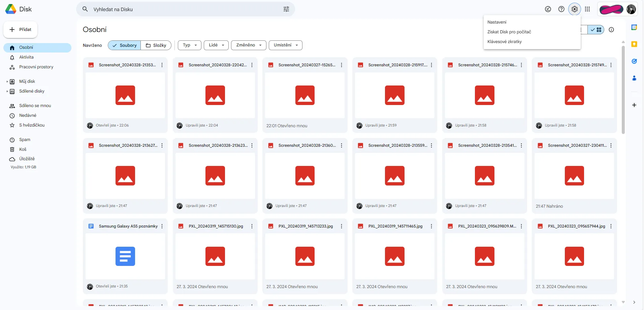Select the Soubory filter toggle
The height and width of the screenshot is (310, 644).
click(x=124, y=45)
